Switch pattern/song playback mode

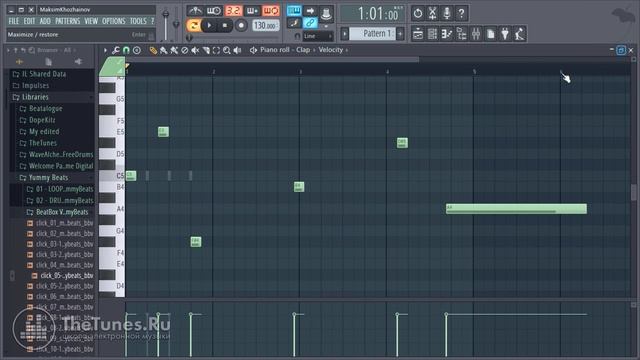[193, 25]
